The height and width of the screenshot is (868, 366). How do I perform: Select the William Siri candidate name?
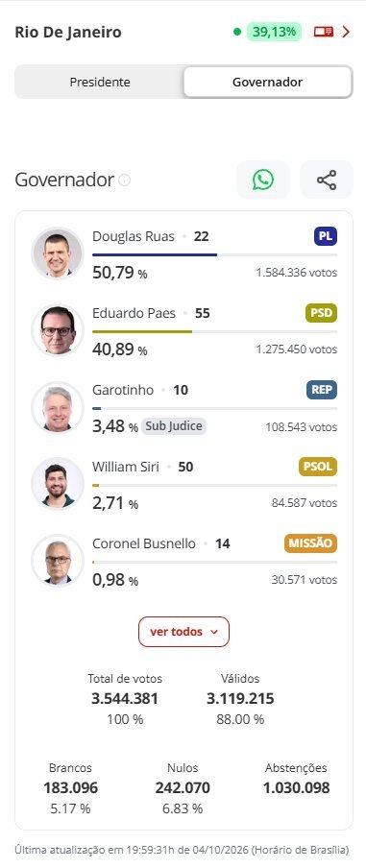[x=126, y=467]
